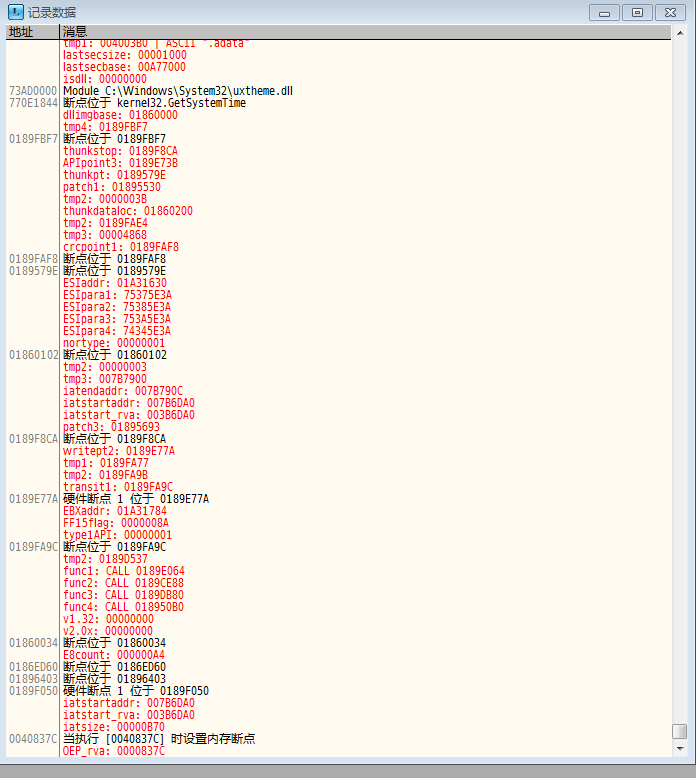Select the 断点位于 0189F8CA line

[114, 439]
